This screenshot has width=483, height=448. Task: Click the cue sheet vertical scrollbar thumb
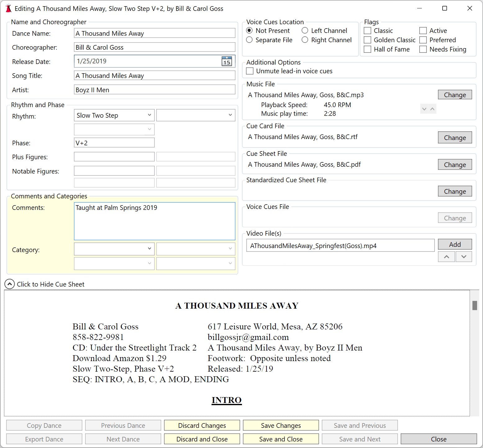point(474,305)
